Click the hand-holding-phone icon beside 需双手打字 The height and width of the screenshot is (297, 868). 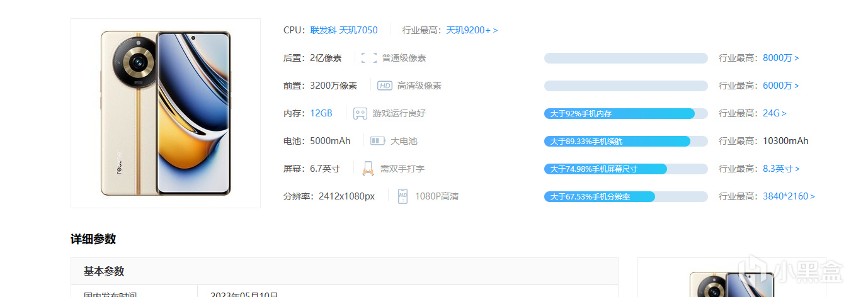click(368, 169)
